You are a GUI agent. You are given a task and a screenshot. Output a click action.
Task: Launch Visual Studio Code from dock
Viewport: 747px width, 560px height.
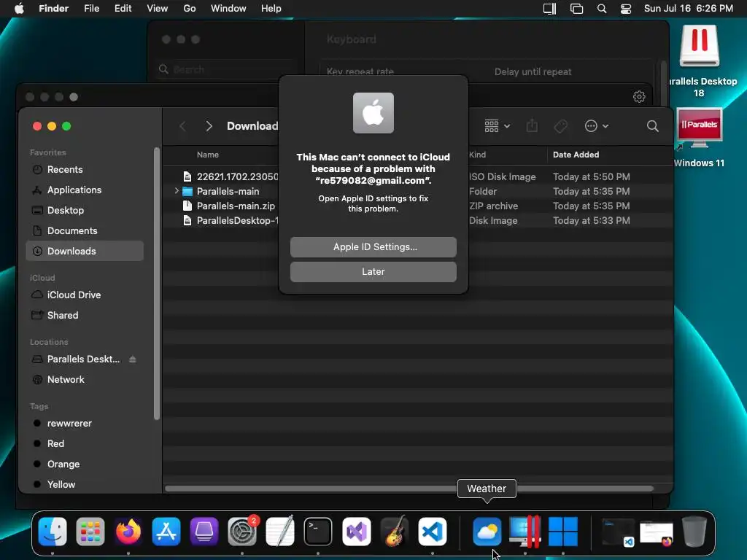coord(433,531)
